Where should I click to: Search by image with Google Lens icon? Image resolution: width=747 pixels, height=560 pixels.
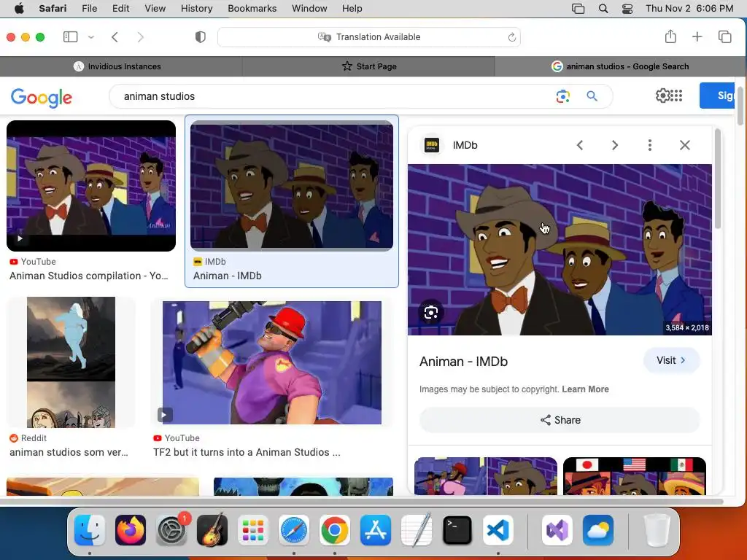563,96
